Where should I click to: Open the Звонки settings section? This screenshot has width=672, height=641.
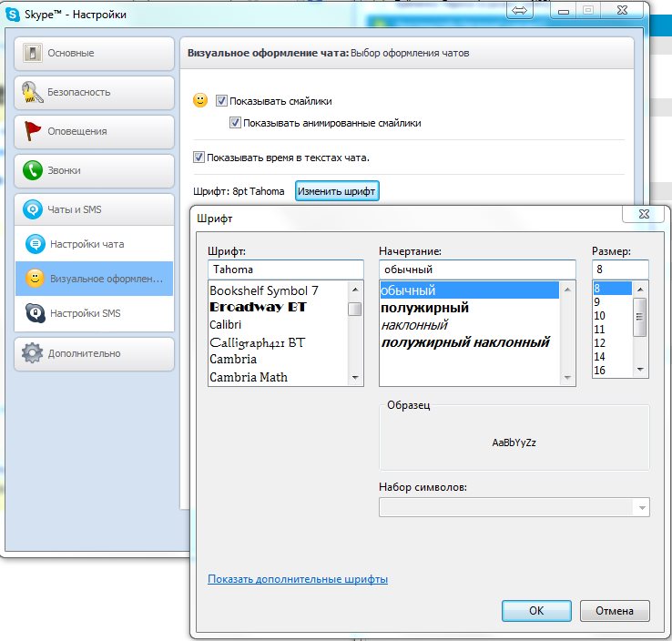coord(94,170)
